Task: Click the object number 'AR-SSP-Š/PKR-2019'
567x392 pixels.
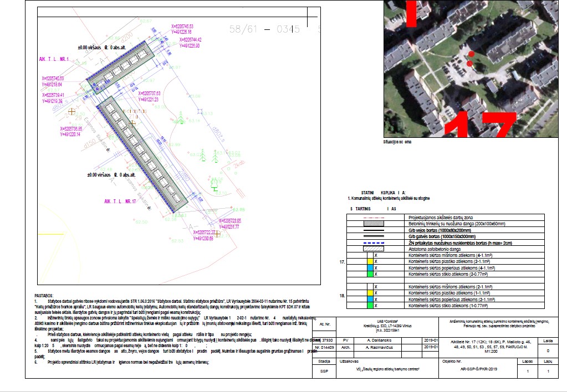Action: click(479, 369)
